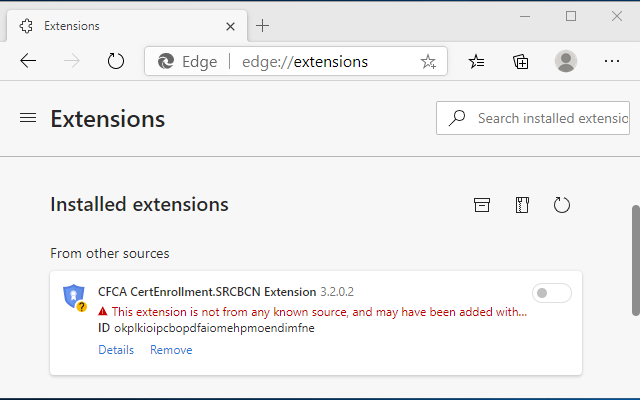Viewport: 640px width, 400px height.
Task: Open a new tab with plus button
Action: (263, 25)
